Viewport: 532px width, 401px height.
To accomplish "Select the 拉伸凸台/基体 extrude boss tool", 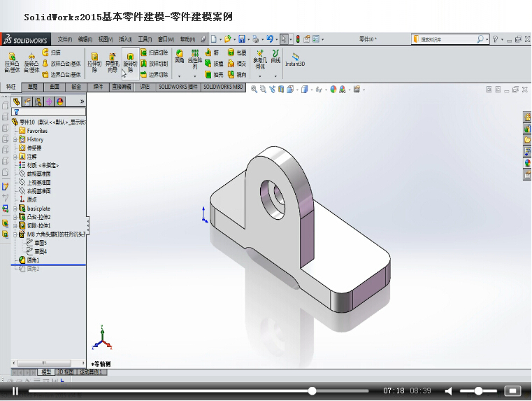I will tap(12, 62).
